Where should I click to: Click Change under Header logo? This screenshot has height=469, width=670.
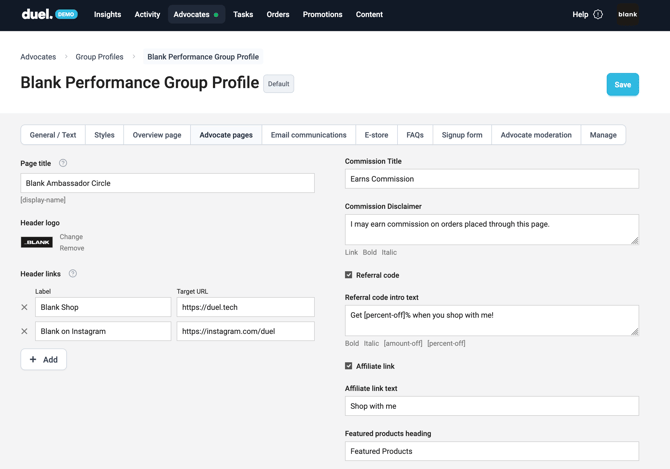[x=71, y=237]
